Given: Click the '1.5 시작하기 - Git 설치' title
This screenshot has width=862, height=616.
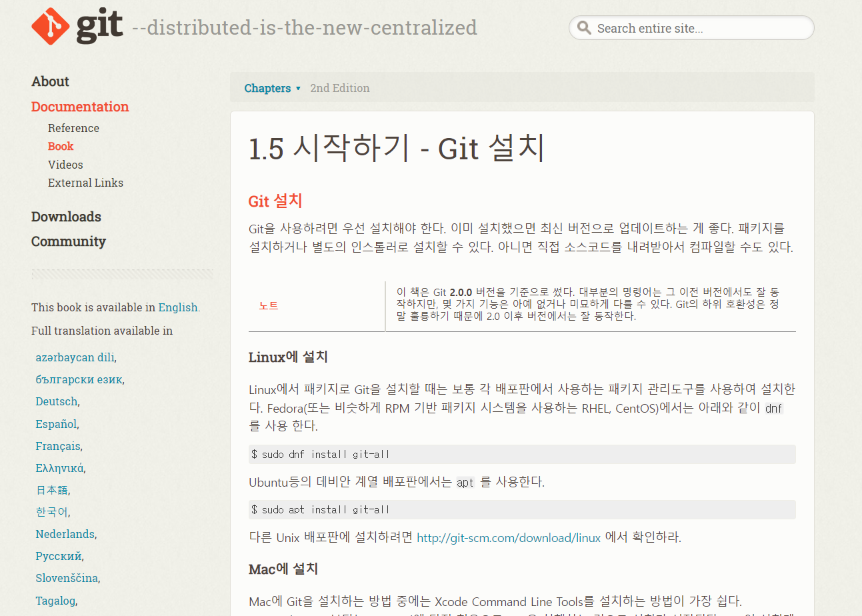Looking at the screenshot, I should tap(397, 149).
